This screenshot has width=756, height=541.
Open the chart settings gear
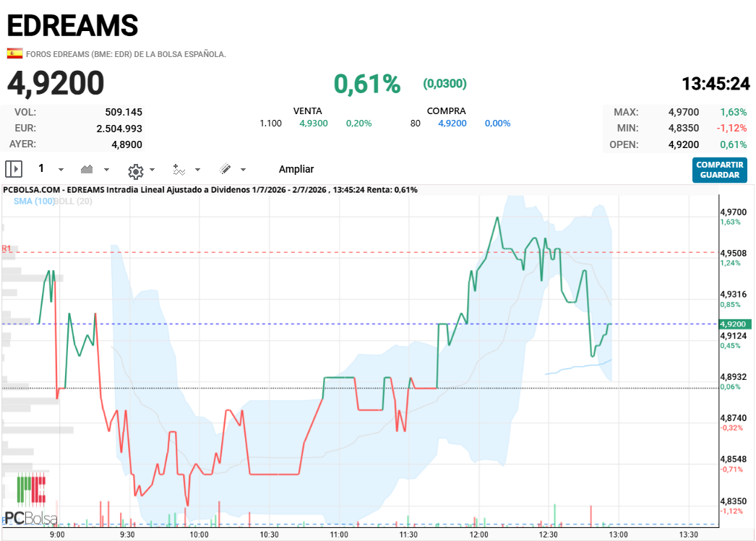click(136, 171)
